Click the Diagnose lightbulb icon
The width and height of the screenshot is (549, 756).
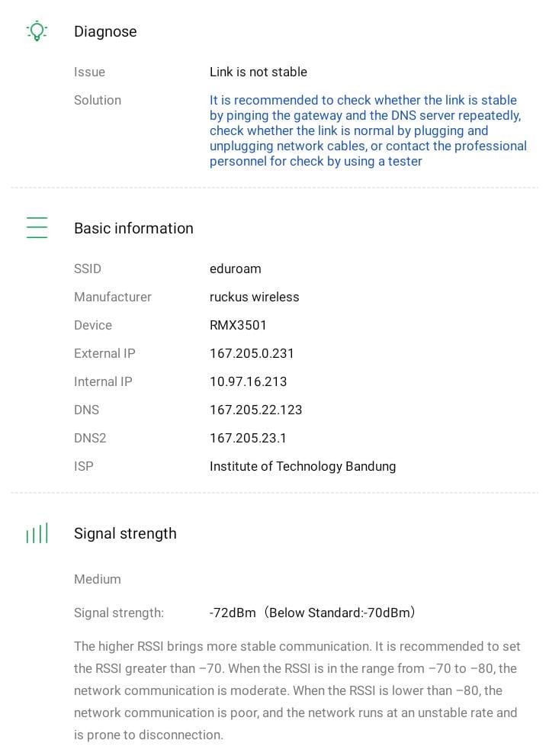(37, 31)
